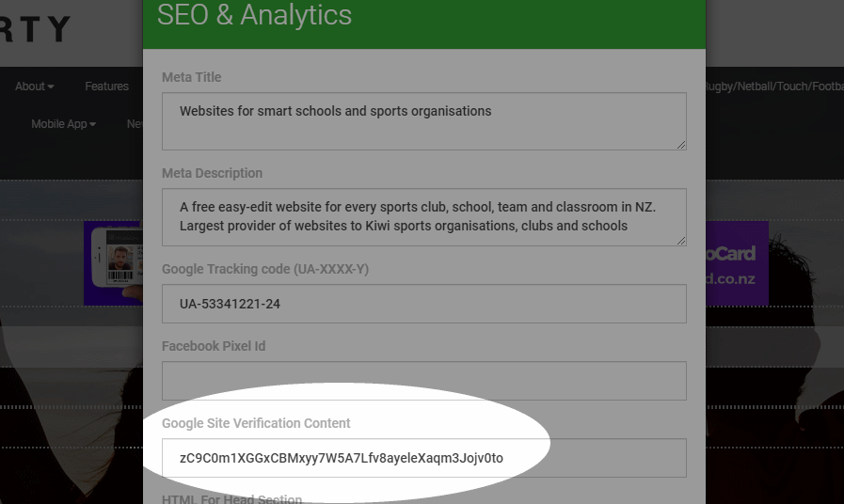This screenshot has width=844, height=504.
Task: Open the Mobile App dropdown in background menu
Action: (64, 124)
